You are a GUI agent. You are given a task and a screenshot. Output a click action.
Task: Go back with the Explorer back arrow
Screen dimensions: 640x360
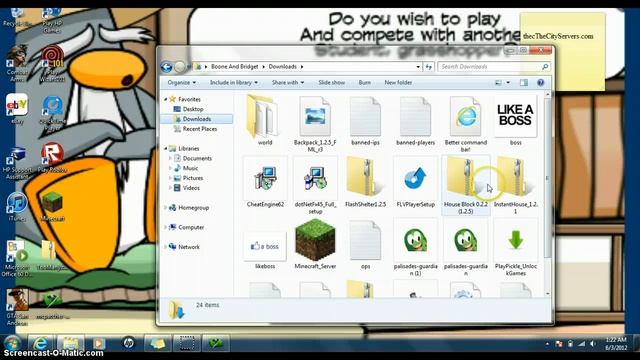click(167, 67)
